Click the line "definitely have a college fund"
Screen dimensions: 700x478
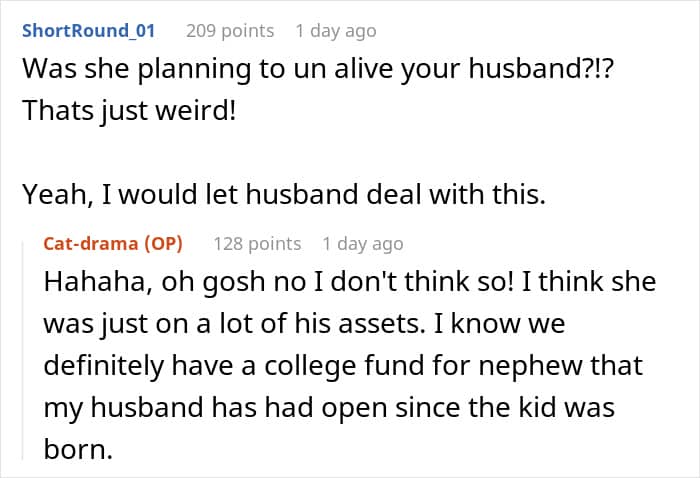pyautogui.click(x=343, y=366)
